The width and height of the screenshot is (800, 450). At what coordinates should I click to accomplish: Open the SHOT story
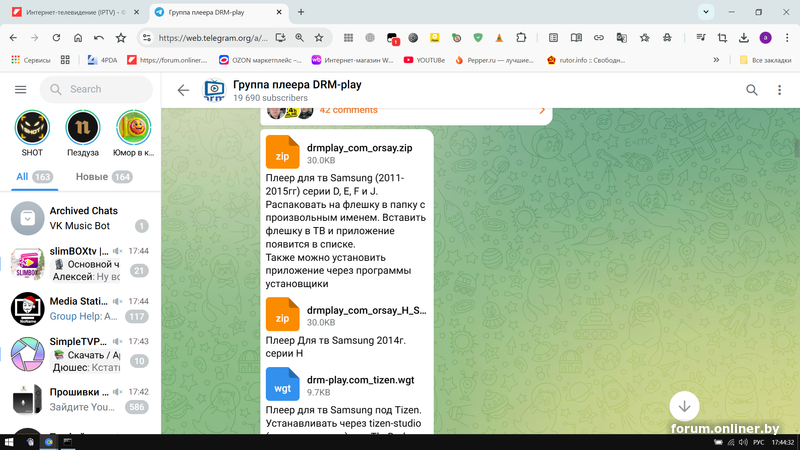click(32, 133)
